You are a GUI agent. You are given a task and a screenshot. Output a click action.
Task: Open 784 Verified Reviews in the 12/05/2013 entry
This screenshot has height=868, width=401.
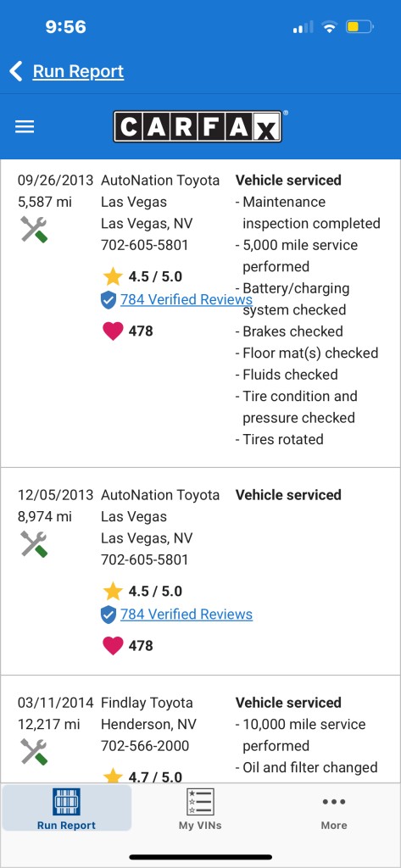(x=187, y=614)
